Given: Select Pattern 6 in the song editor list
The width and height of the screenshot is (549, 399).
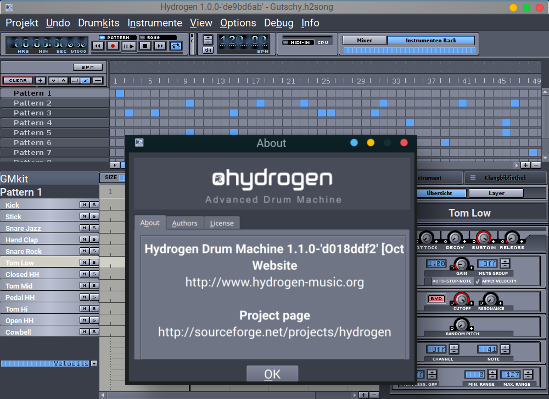Looking at the screenshot, I should [x=55, y=143].
